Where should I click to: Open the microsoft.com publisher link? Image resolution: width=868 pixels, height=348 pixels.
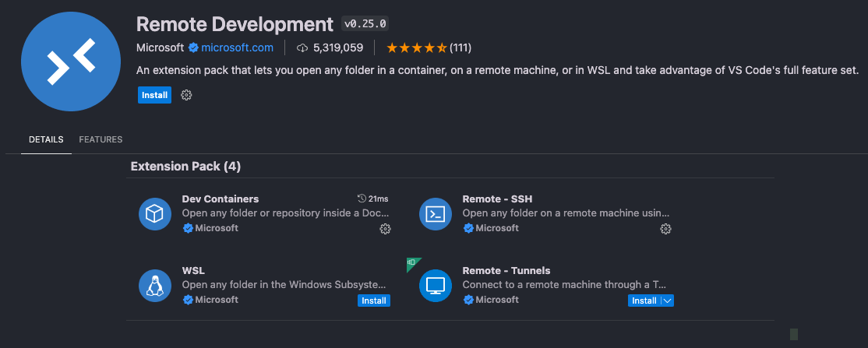(x=237, y=47)
